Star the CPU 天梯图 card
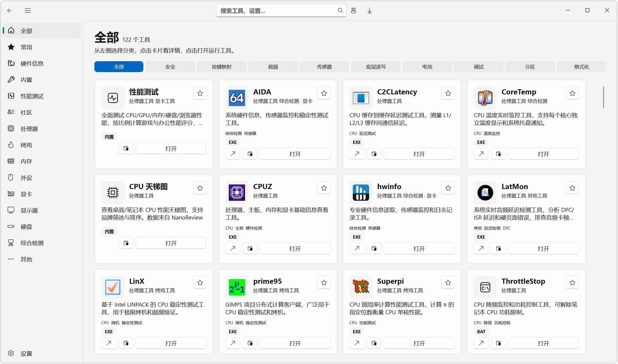The width and height of the screenshot is (618, 364). [200, 188]
